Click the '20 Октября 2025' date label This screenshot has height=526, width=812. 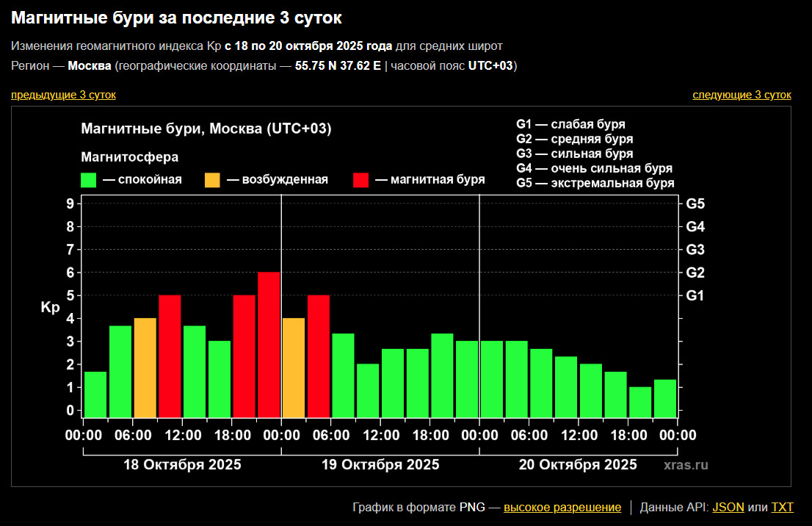578,464
